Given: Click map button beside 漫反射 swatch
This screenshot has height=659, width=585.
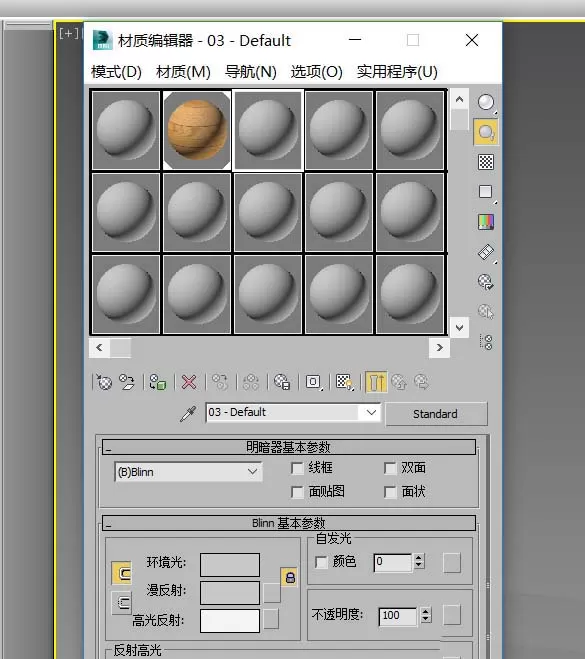Looking at the screenshot, I should pyautogui.click(x=272, y=593).
